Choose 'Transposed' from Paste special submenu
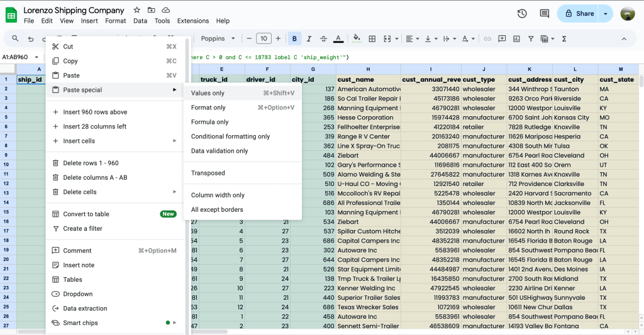The height and width of the screenshot is (335, 644). click(208, 173)
